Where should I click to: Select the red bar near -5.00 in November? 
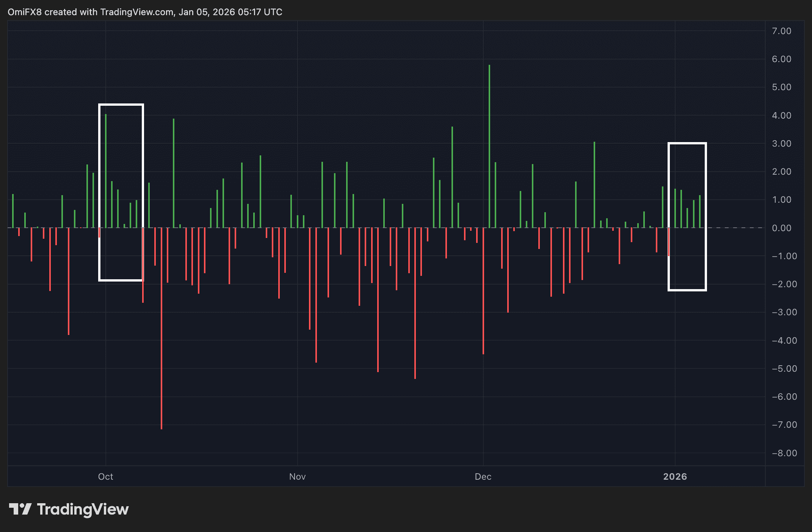coord(378,303)
